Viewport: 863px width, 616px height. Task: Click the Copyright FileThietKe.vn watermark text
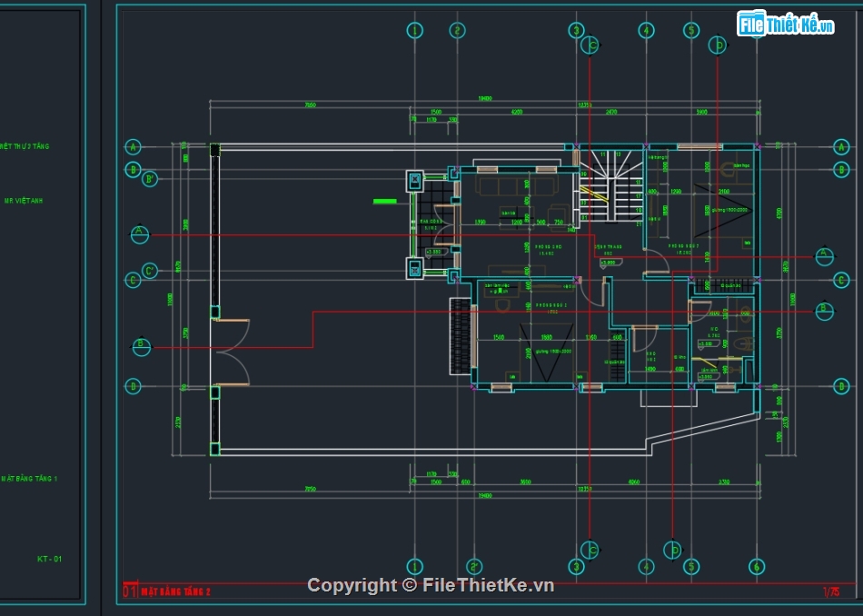[431, 586]
